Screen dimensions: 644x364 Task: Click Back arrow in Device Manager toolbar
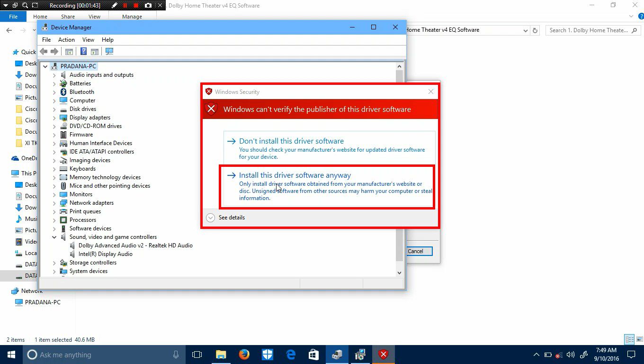[x=44, y=51]
